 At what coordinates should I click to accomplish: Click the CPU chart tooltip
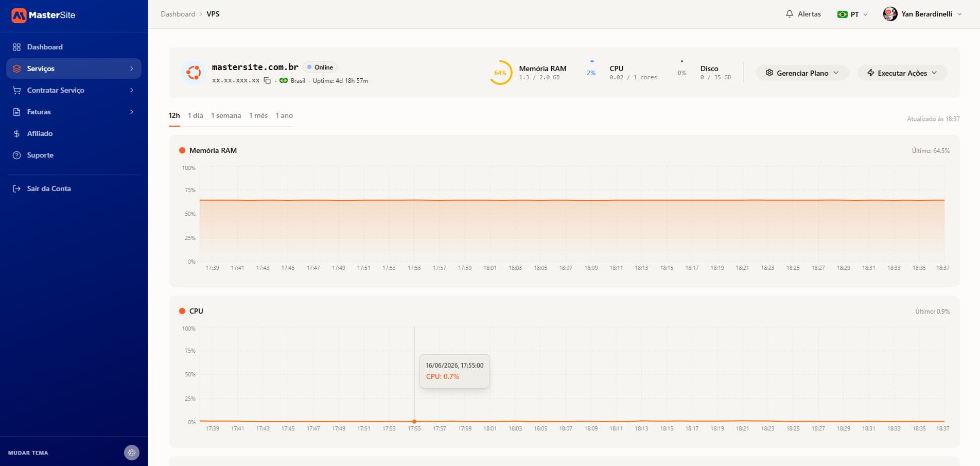[454, 371]
